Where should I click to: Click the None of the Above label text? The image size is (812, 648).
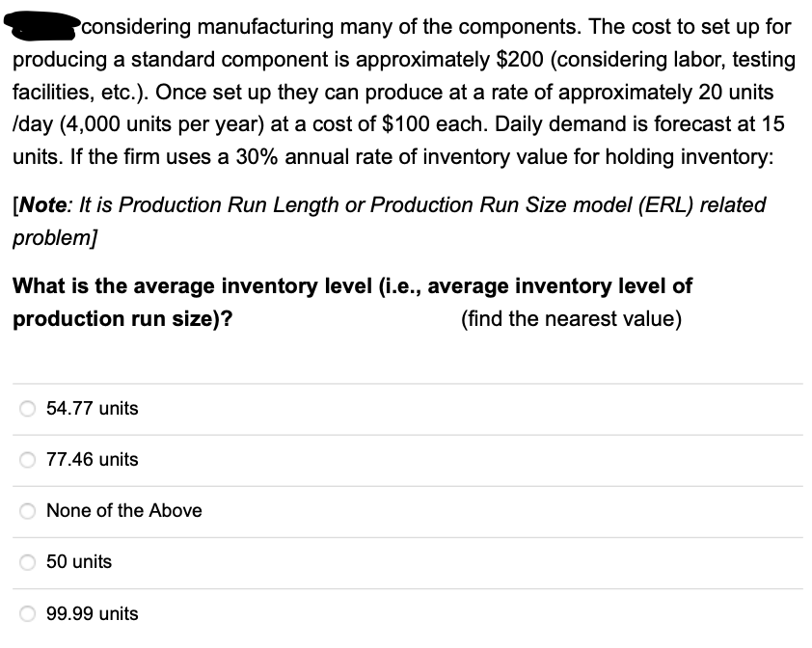[123, 511]
